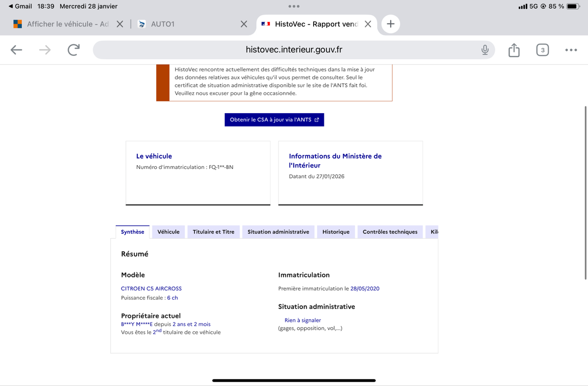Viewport: 588px width, 386px height.
Task: Tap the battery indicator icon
Action: point(573,6)
